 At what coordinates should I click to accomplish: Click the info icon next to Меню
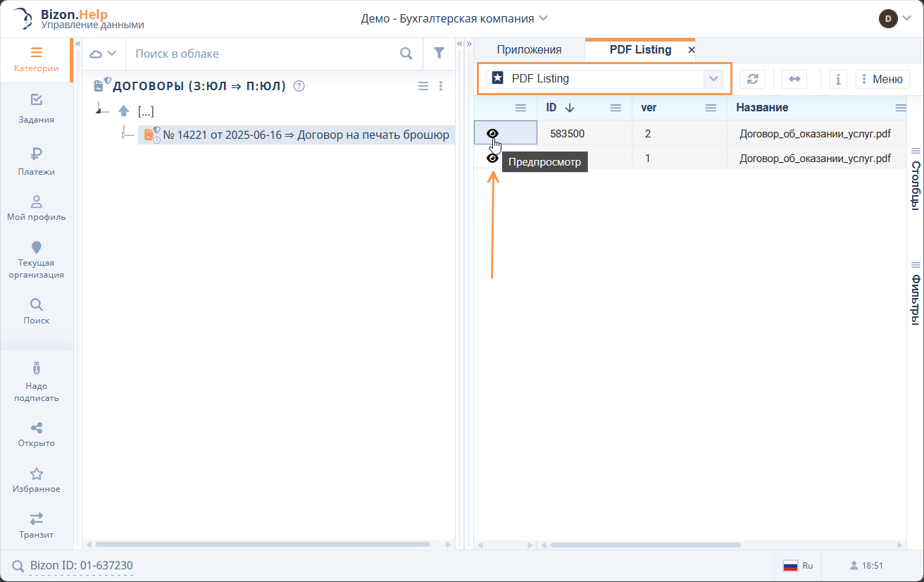pos(837,79)
